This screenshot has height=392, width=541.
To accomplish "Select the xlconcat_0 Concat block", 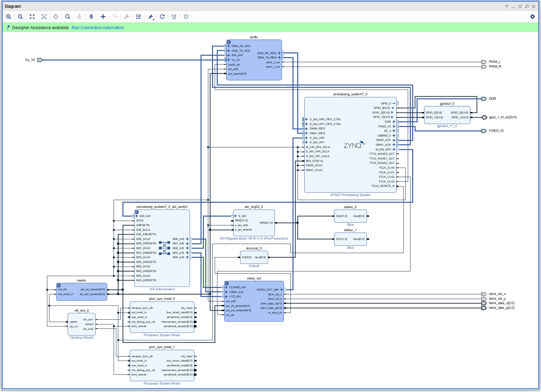I will pyautogui.click(x=254, y=261).
